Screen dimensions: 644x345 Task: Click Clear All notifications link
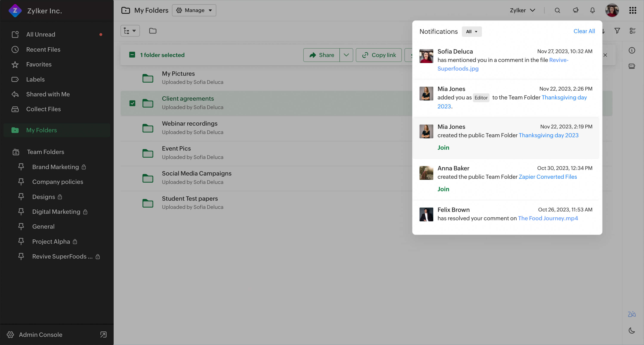tap(584, 31)
